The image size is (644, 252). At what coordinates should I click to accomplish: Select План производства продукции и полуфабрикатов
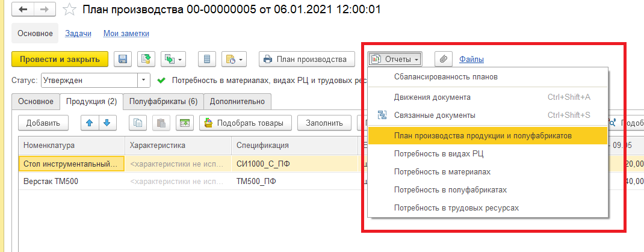pyautogui.click(x=482, y=135)
